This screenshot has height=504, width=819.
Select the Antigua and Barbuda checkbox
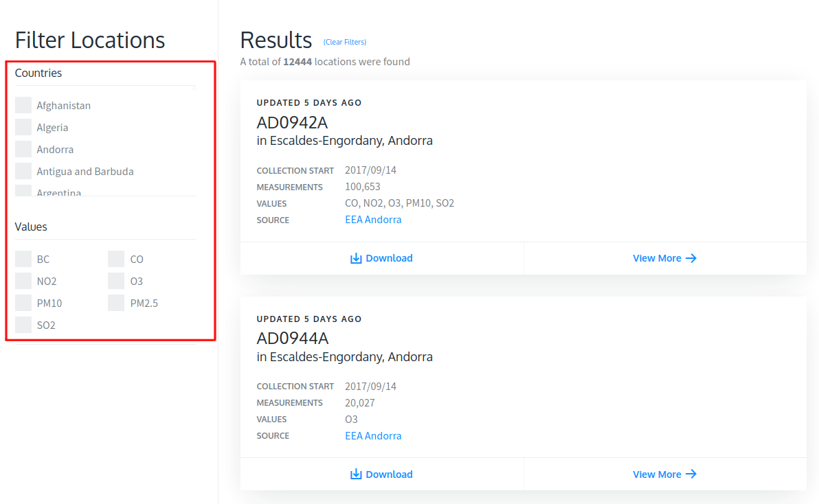click(x=23, y=171)
